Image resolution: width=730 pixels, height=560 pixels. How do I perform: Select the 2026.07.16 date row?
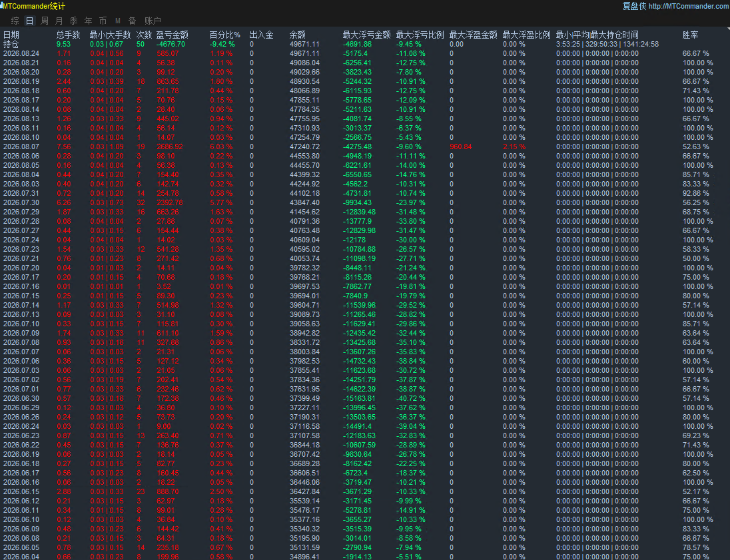click(21, 286)
